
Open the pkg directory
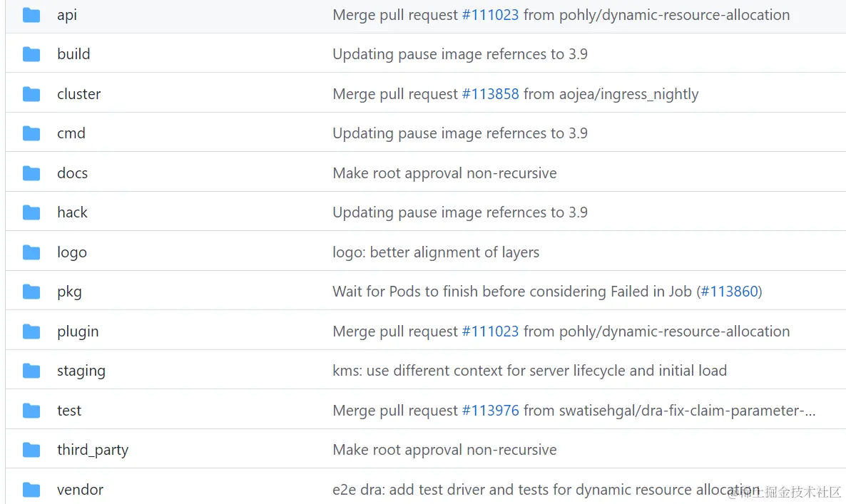coord(70,292)
